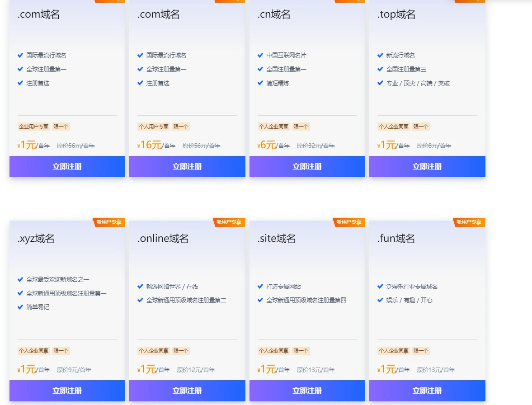Open the .site域名 card title
532x405 pixels.
(x=277, y=238)
